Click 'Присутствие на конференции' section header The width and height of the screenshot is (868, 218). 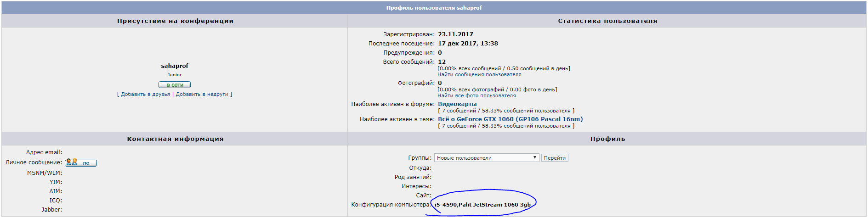click(x=175, y=21)
